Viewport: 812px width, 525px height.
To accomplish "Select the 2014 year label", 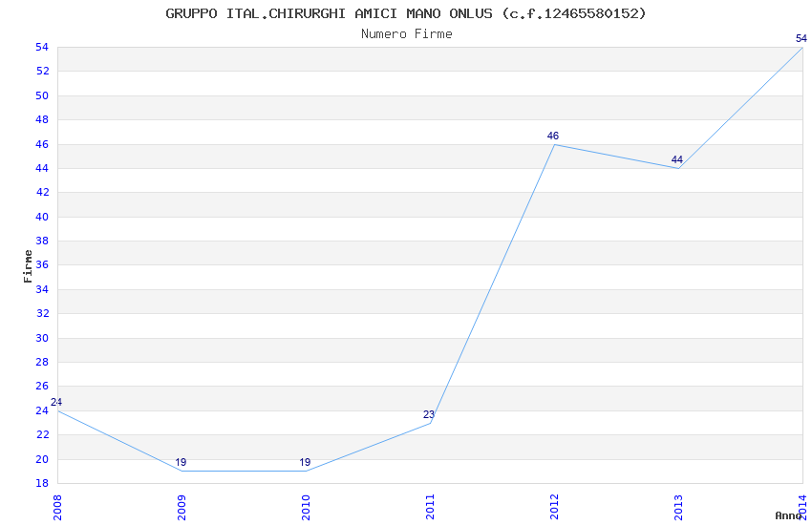I will 802,508.
